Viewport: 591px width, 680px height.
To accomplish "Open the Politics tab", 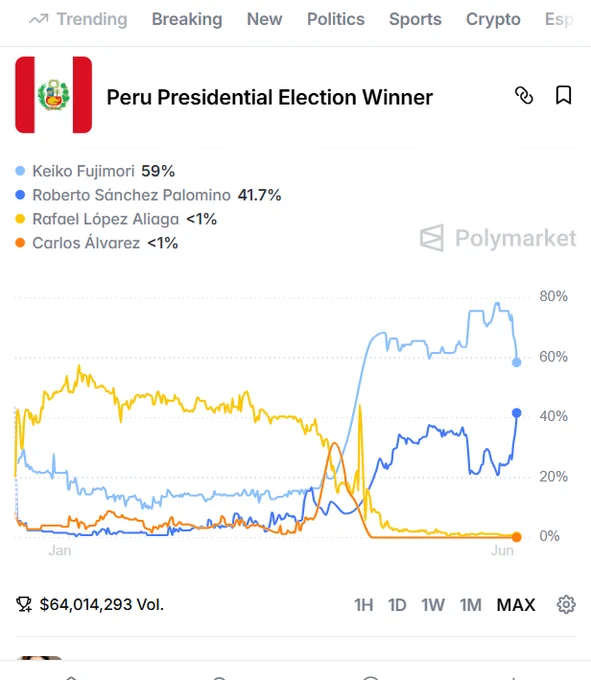I will 336,19.
